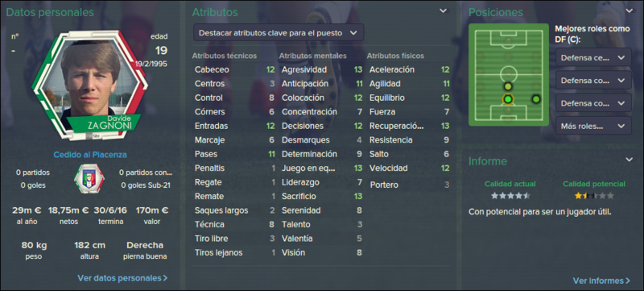Select the defensive midfielder position dot on pitch
Screen dimensions: 644x291
coord(508,86)
